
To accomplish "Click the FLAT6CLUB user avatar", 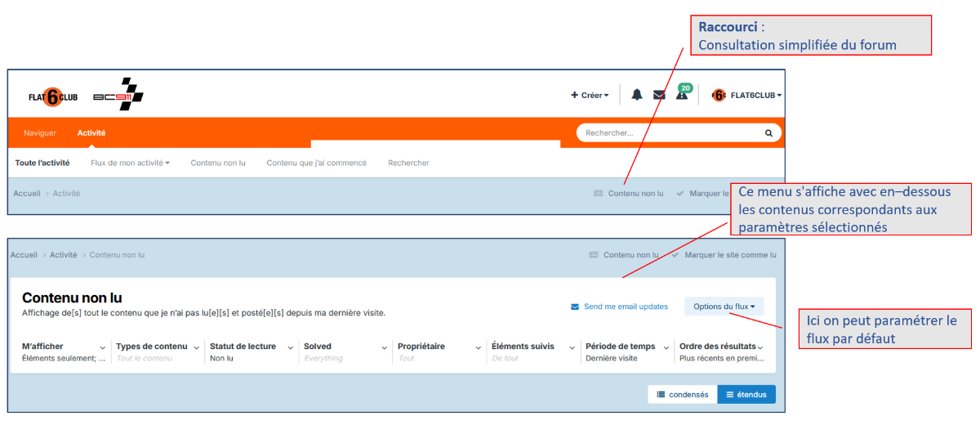I will pos(719,95).
